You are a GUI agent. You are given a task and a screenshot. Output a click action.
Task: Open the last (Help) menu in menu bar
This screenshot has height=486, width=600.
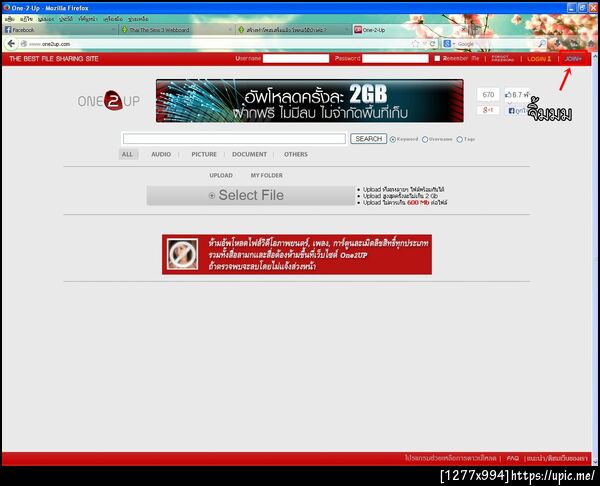coord(138,19)
